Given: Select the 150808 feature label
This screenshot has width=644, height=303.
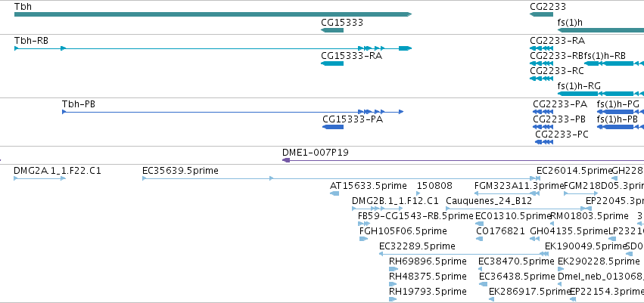Looking at the screenshot, I should pos(434,186).
